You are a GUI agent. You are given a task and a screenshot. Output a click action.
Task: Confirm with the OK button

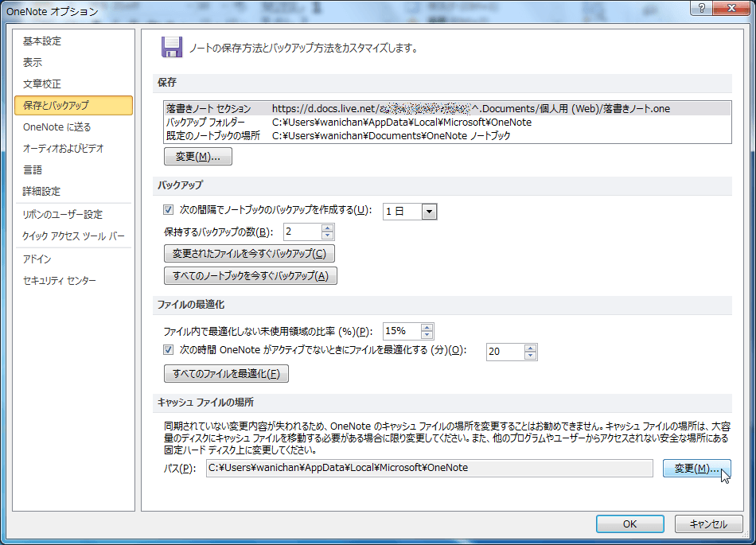[629, 524]
